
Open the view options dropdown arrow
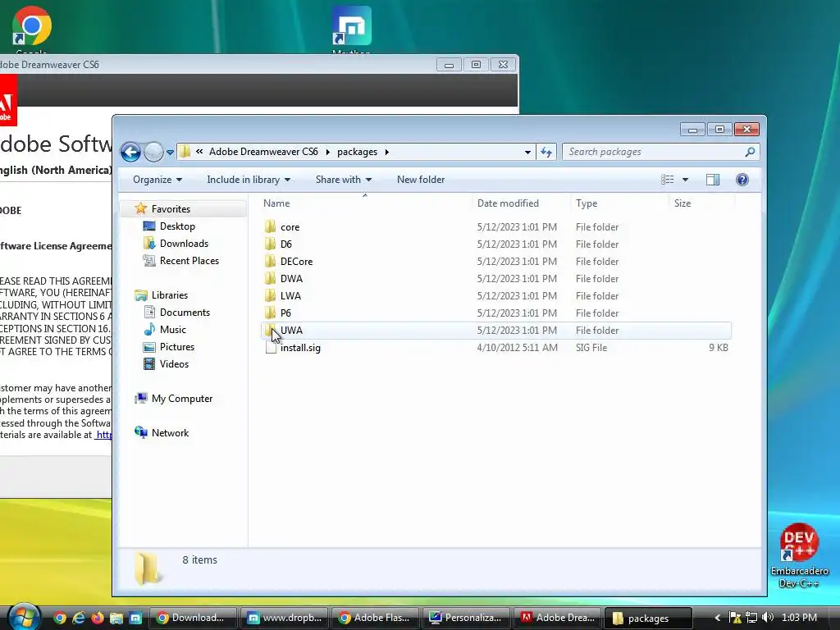point(685,180)
